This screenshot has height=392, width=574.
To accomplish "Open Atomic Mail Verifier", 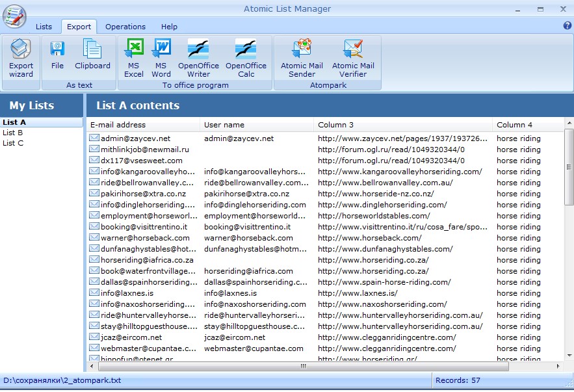I will coord(353,55).
